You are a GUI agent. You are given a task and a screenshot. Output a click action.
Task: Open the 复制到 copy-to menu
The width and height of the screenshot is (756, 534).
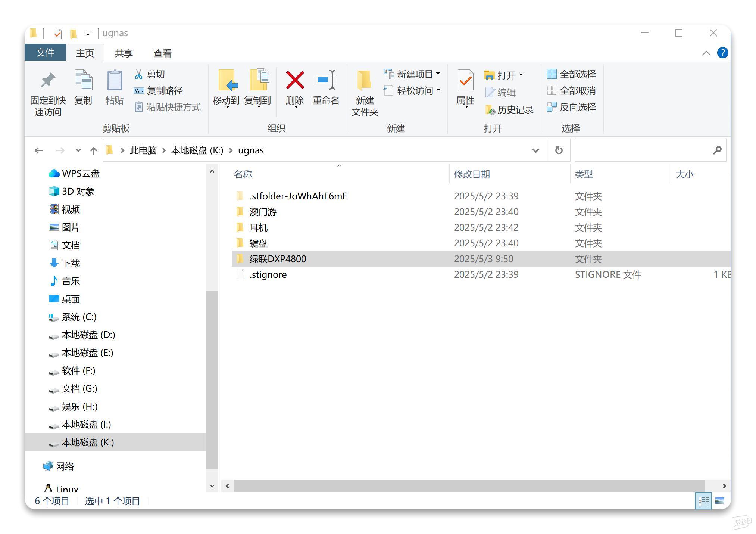pyautogui.click(x=257, y=89)
